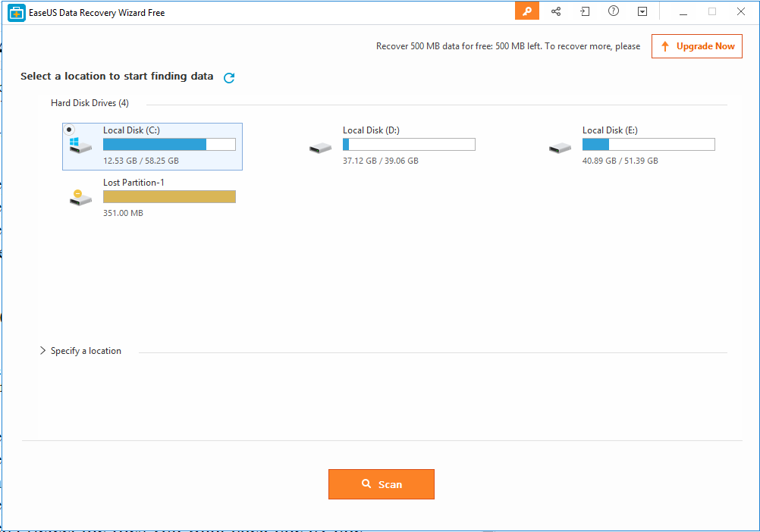Open the titlebar dropdown menu
This screenshot has height=532, width=760.
(642, 11)
